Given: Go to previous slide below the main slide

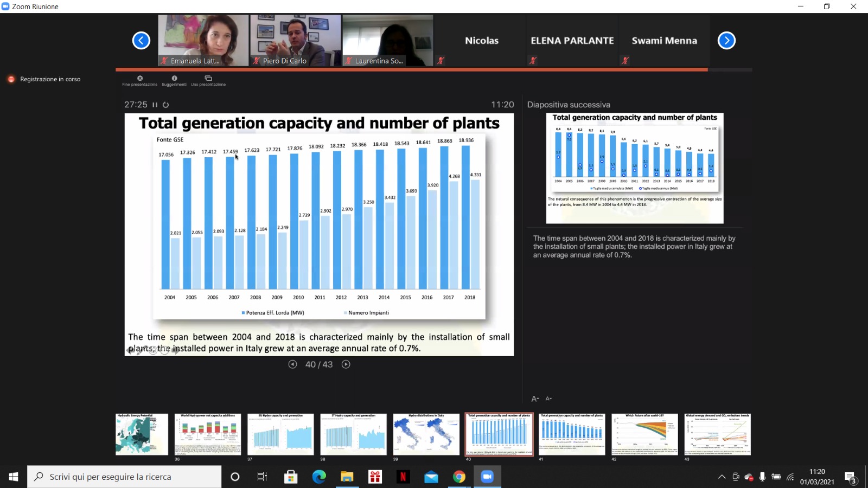Looking at the screenshot, I should (x=293, y=364).
